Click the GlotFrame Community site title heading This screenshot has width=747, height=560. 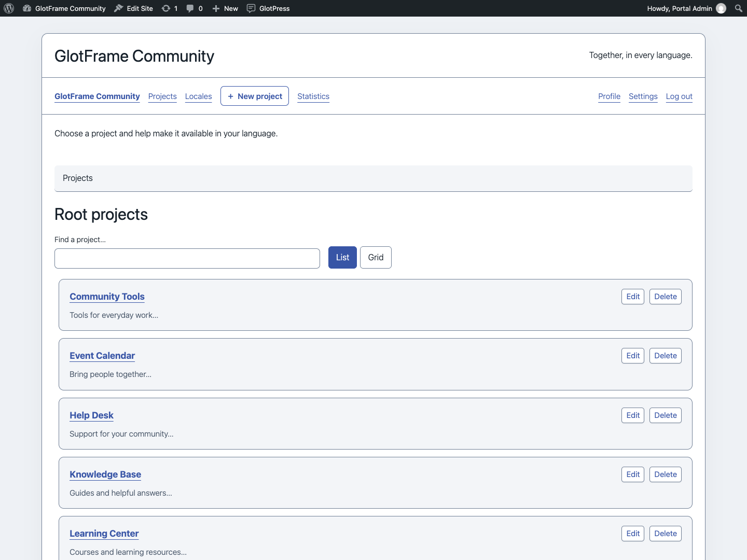134,56
